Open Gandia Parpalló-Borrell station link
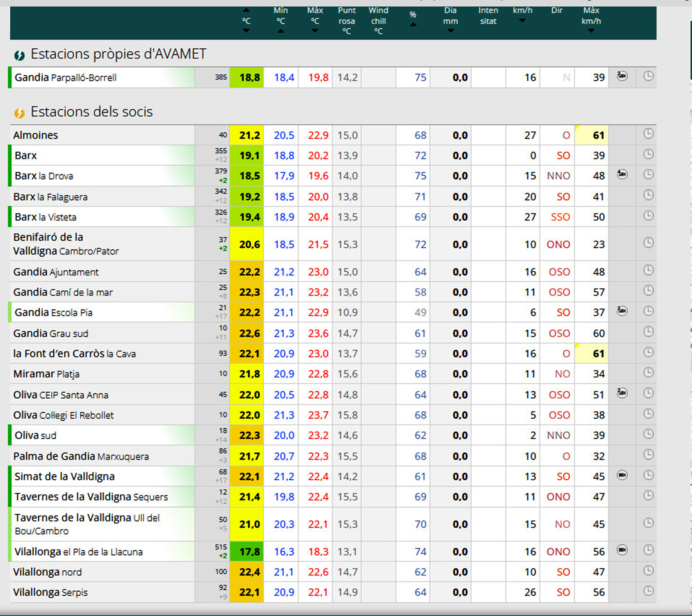 point(66,78)
